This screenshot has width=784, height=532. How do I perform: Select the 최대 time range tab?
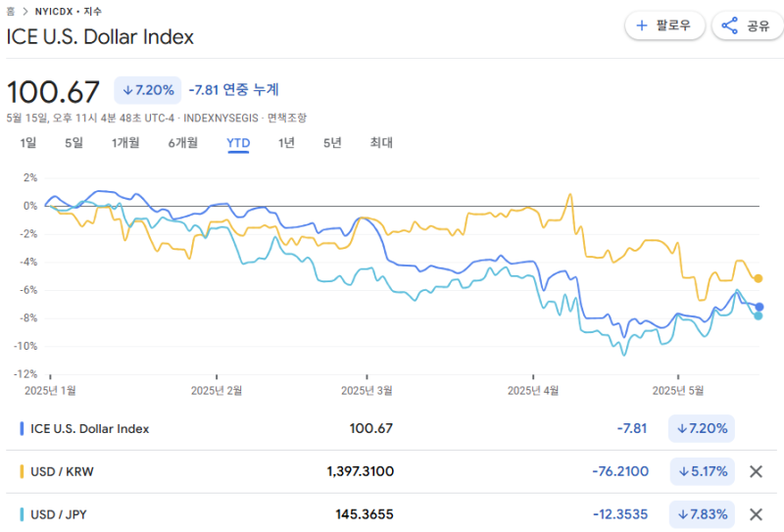[381, 142]
